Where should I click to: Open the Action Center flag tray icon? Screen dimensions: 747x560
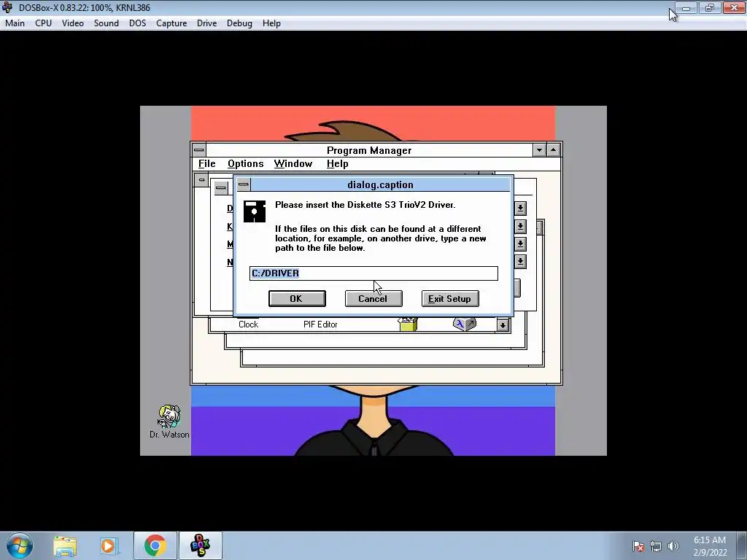click(x=638, y=546)
